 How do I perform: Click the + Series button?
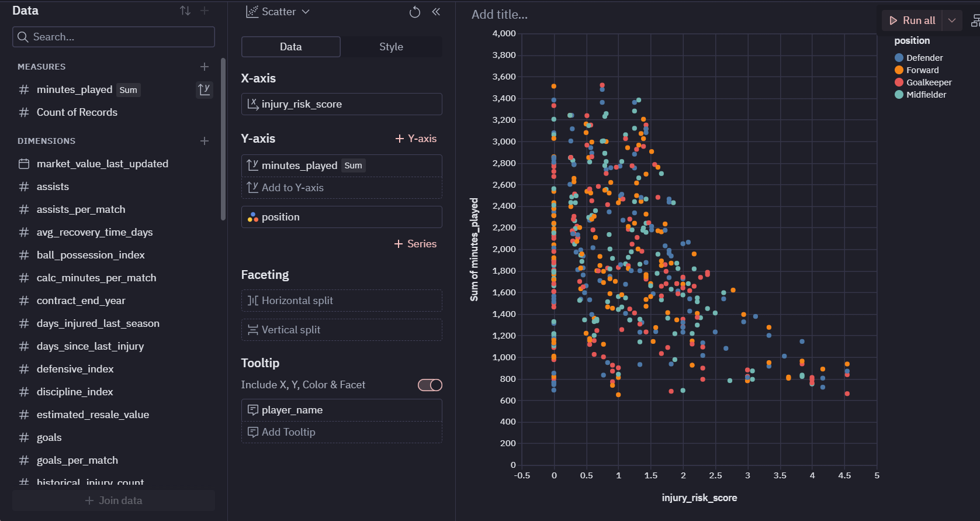pyautogui.click(x=415, y=244)
